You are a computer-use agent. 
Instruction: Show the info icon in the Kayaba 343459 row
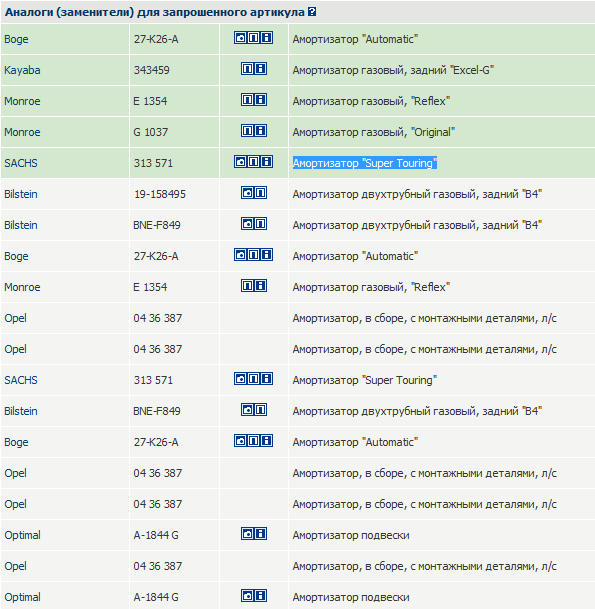tap(261, 69)
